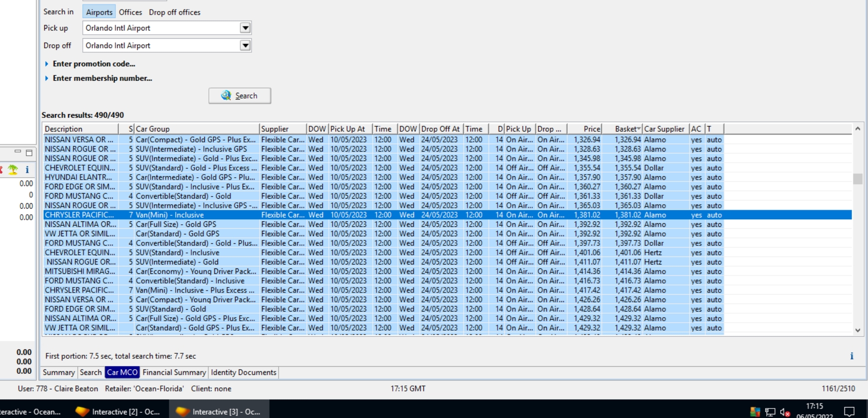Click scrollbar up arrow in results
Image resolution: width=868 pixels, height=418 pixels.
coord(857,129)
